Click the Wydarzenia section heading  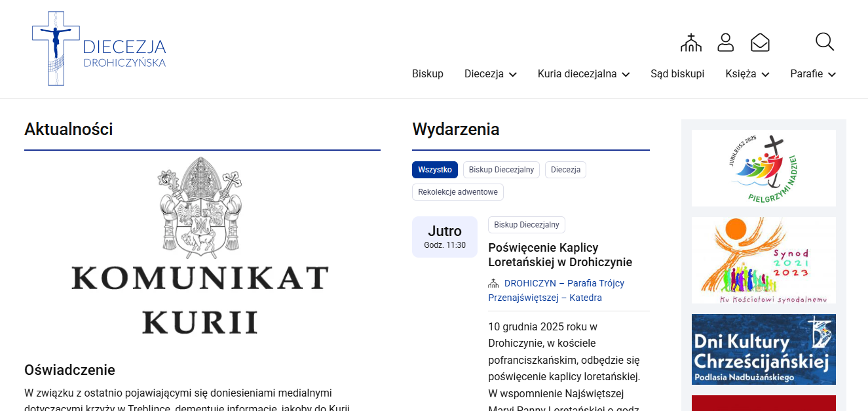(456, 129)
